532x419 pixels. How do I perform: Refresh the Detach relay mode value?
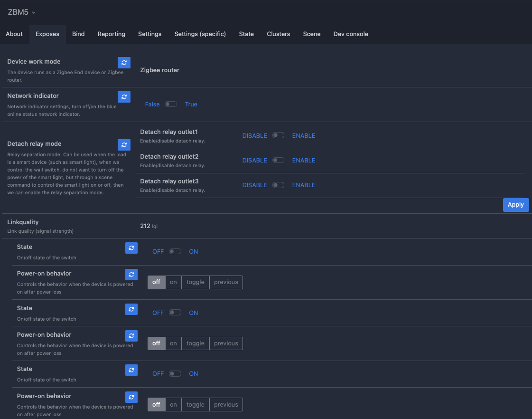coord(124,145)
